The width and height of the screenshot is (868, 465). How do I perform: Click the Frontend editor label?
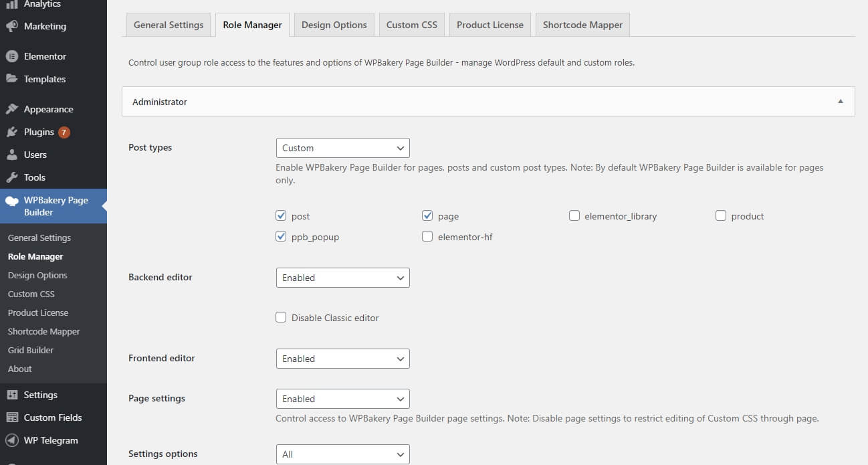tap(162, 358)
